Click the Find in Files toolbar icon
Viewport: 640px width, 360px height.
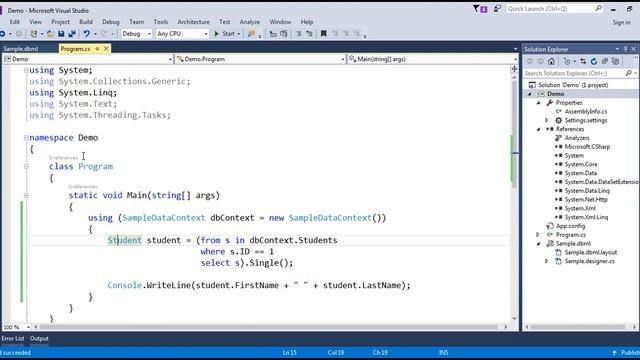click(251, 34)
